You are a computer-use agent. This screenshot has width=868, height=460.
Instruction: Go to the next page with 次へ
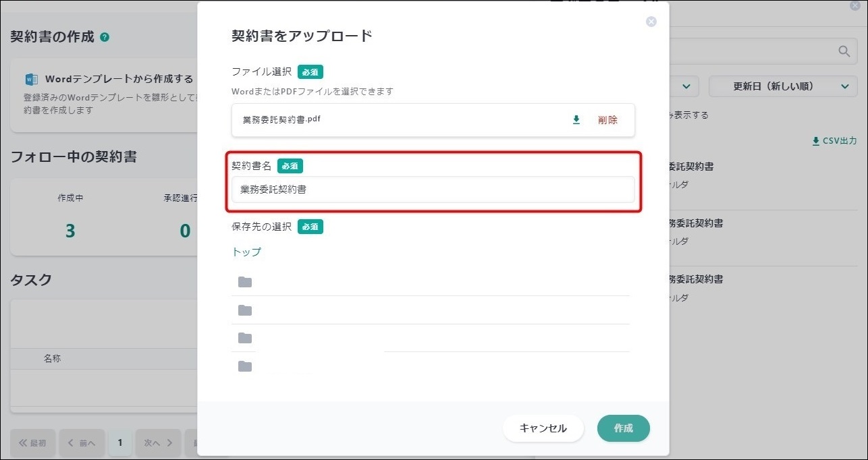tap(159, 443)
